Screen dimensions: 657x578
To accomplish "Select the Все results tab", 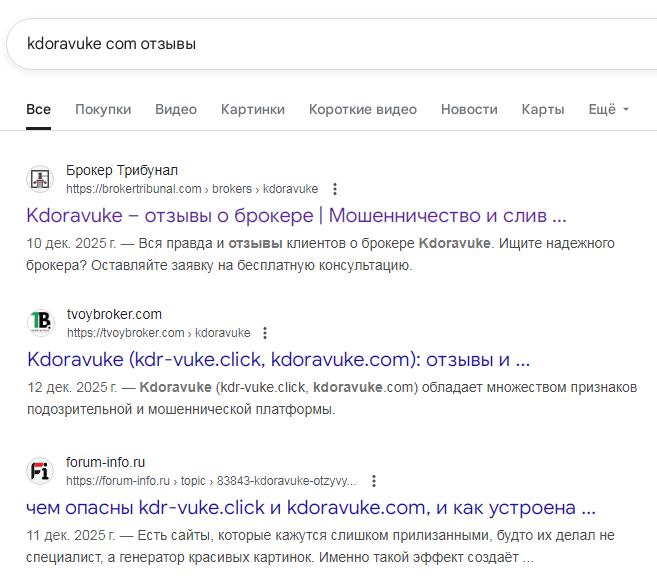I will pyautogui.click(x=39, y=109).
